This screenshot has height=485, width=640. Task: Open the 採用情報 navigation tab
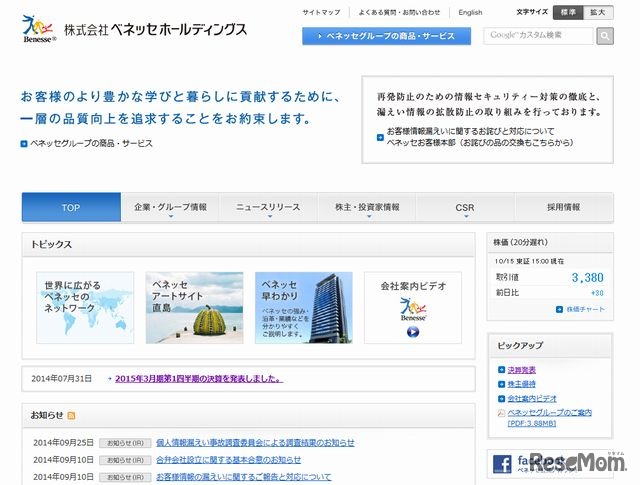(564, 207)
